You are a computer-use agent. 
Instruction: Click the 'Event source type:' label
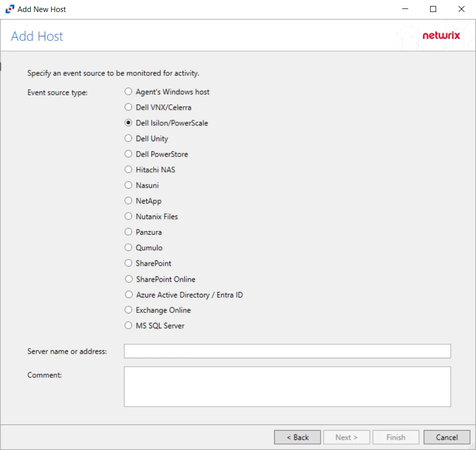click(57, 92)
